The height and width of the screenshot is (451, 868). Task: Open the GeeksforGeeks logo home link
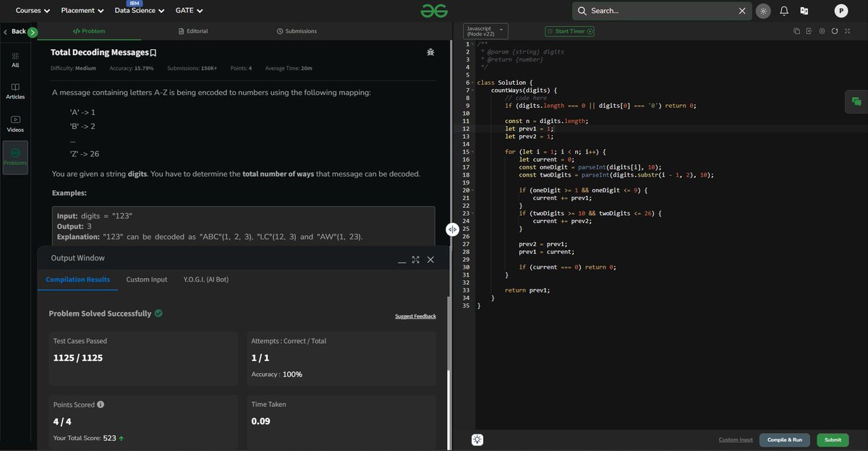click(434, 11)
